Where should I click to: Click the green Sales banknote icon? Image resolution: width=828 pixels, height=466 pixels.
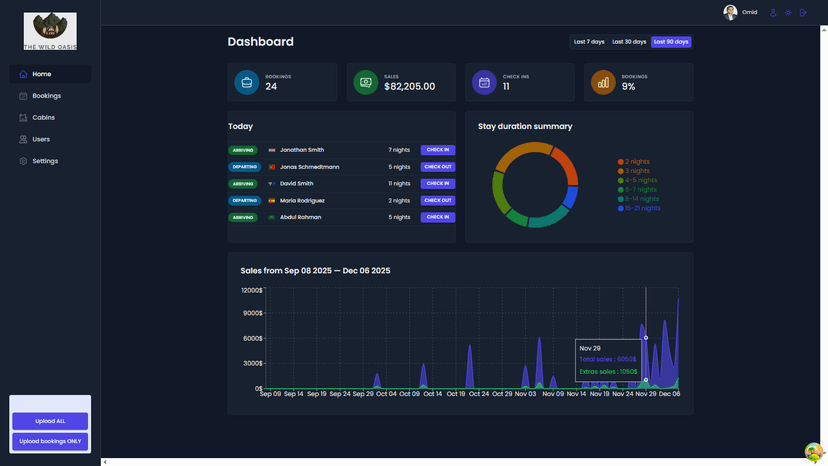pyautogui.click(x=365, y=82)
